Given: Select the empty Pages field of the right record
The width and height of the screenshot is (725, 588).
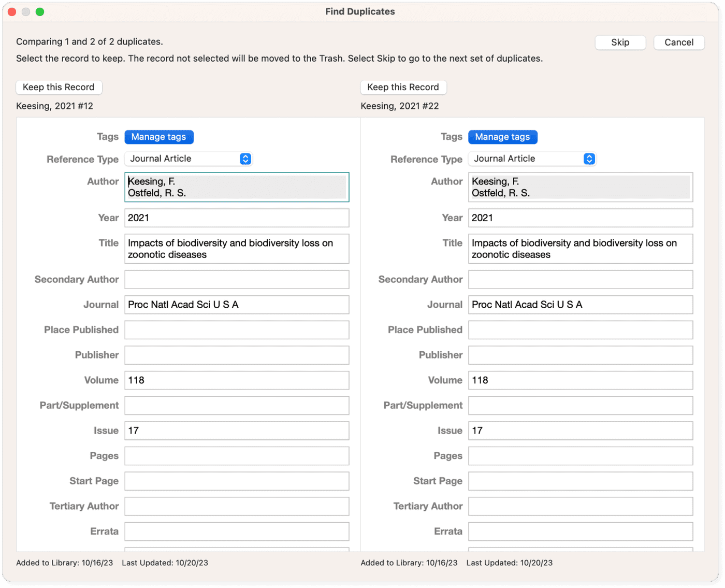Looking at the screenshot, I should pyautogui.click(x=580, y=456).
